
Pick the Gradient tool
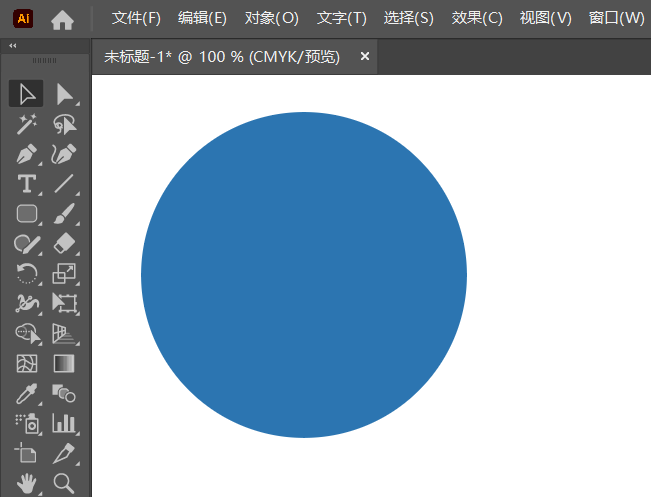[64, 364]
